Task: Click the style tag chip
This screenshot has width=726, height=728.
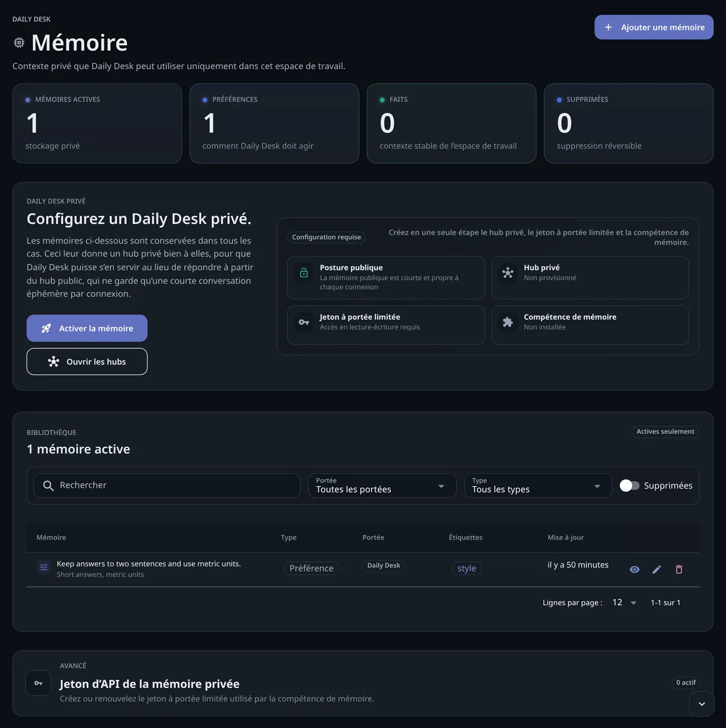Action: (x=466, y=568)
